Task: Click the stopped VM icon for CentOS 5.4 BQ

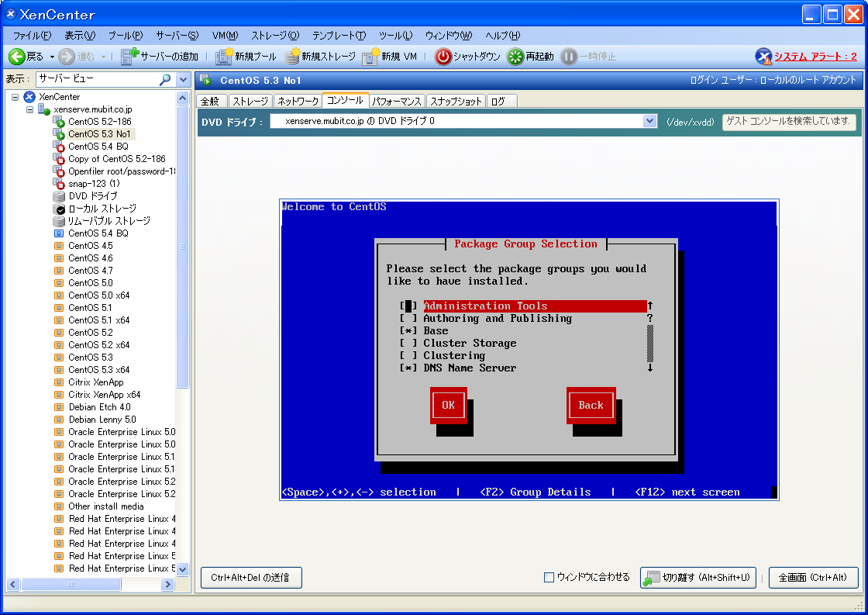Action: pos(59,147)
